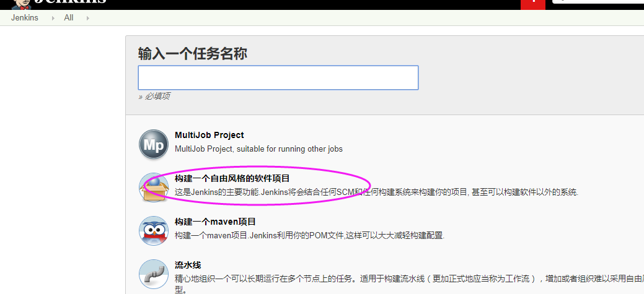
Task: Click the description '构建一个maven项目.Jenkins利用你的POM文件'
Action: click(310, 235)
